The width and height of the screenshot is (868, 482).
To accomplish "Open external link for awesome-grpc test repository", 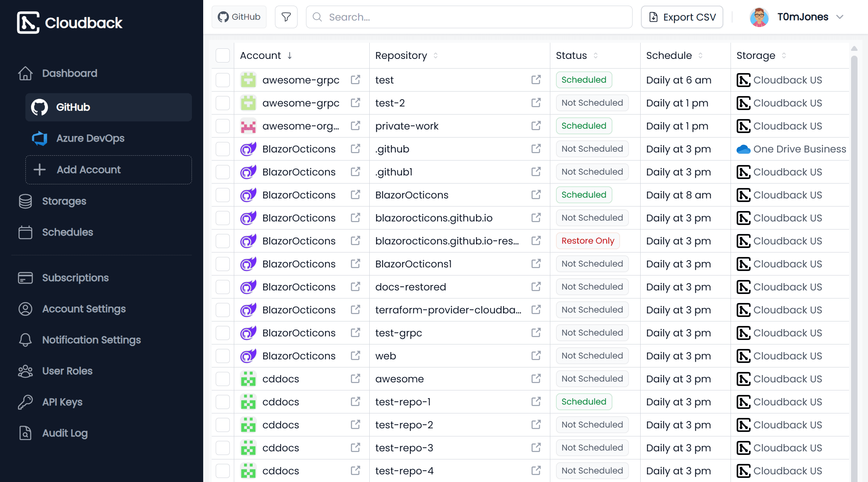I will tap(536, 80).
